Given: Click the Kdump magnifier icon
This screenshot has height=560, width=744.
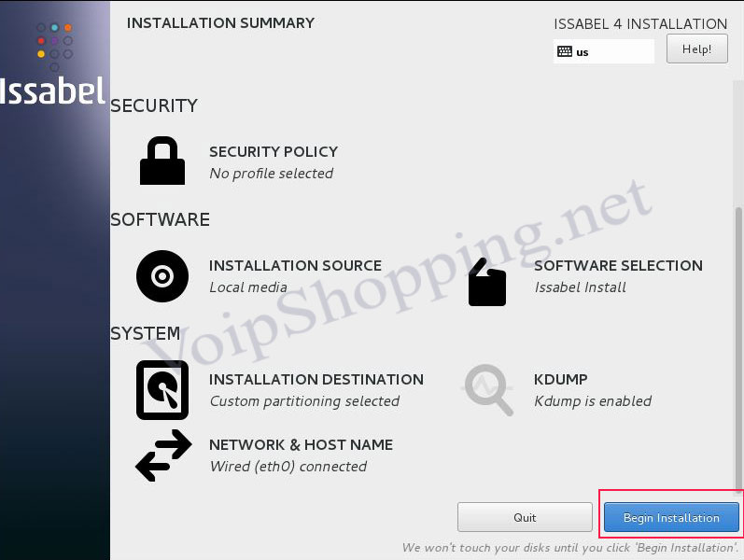Looking at the screenshot, I should coord(488,389).
